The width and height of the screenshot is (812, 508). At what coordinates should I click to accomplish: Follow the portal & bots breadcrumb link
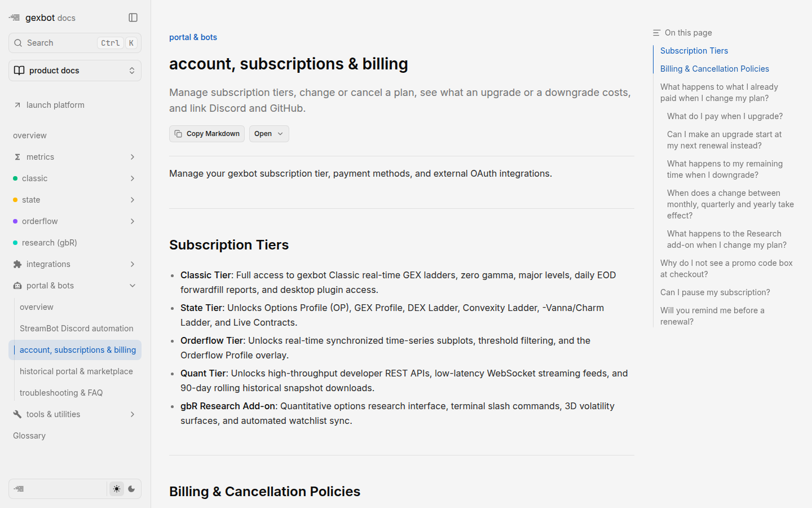(x=193, y=37)
